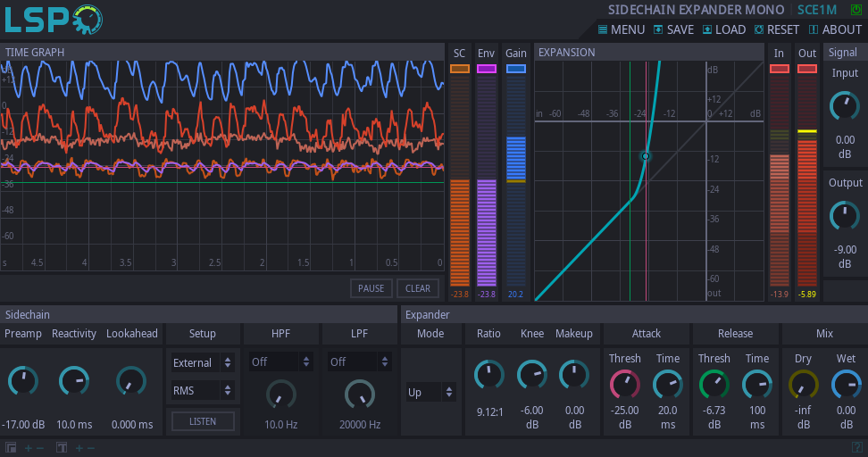Click the Preamp knob
Image resolution: width=868 pixels, height=457 pixels.
tap(22, 380)
